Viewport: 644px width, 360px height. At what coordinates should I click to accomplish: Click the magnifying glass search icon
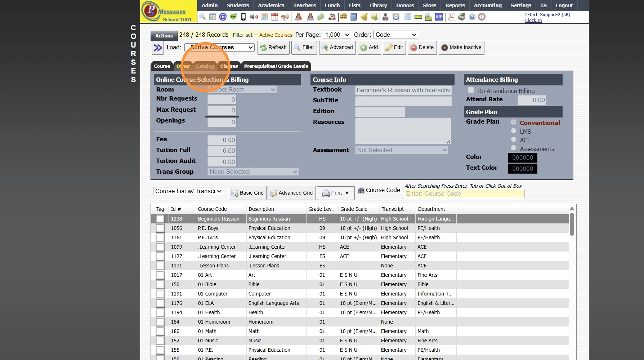click(202, 17)
